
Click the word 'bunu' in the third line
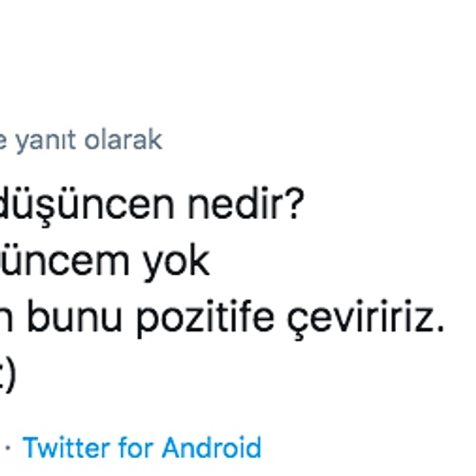coord(74,317)
